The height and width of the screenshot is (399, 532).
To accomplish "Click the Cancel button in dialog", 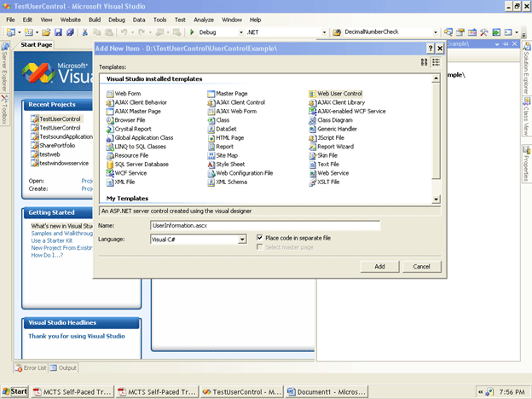I will 422,266.
